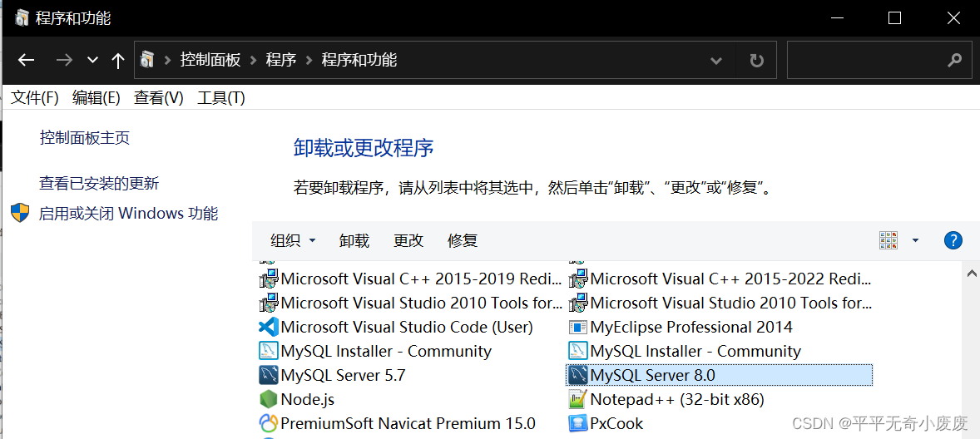Click the MySQL Server 5.7 icon

pyautogui.click(x=268, y=375)
